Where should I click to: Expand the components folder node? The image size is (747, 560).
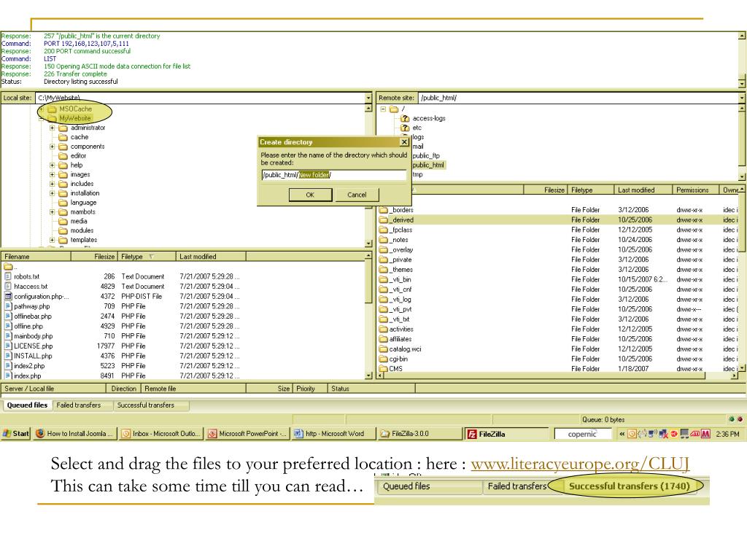click(x=53, y=147)
